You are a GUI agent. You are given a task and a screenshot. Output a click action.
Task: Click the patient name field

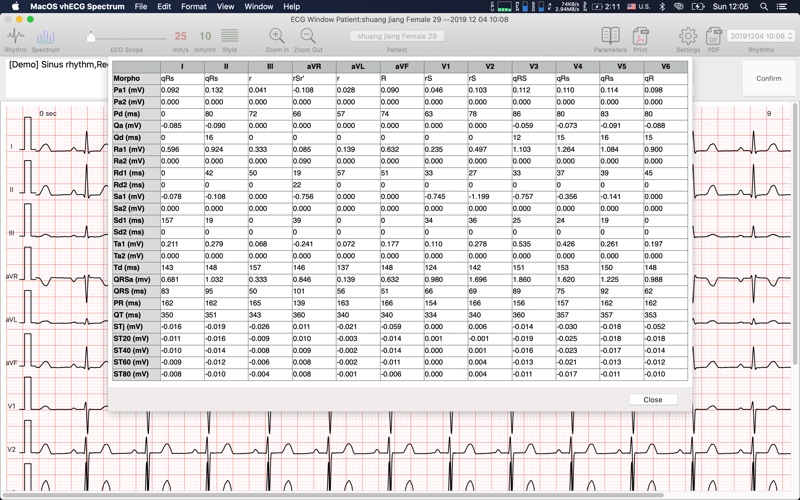(396, 36)
